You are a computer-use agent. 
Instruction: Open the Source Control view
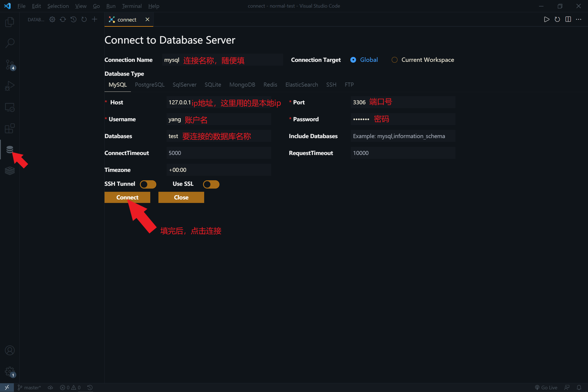[x=10, y=65]
